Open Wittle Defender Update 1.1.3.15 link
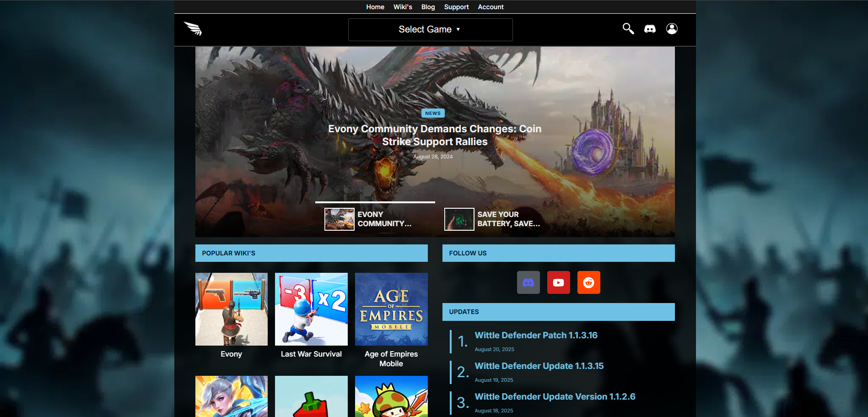Viewport: 868px width, 417px height. 539,366
